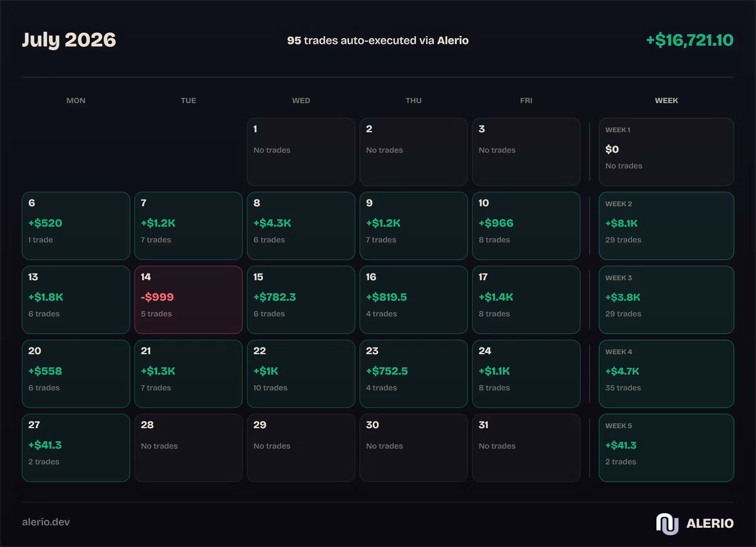This screenshot has height=547, width=756.
Task: Open the July 22 card with 10 trades
Action: point(301,374)
